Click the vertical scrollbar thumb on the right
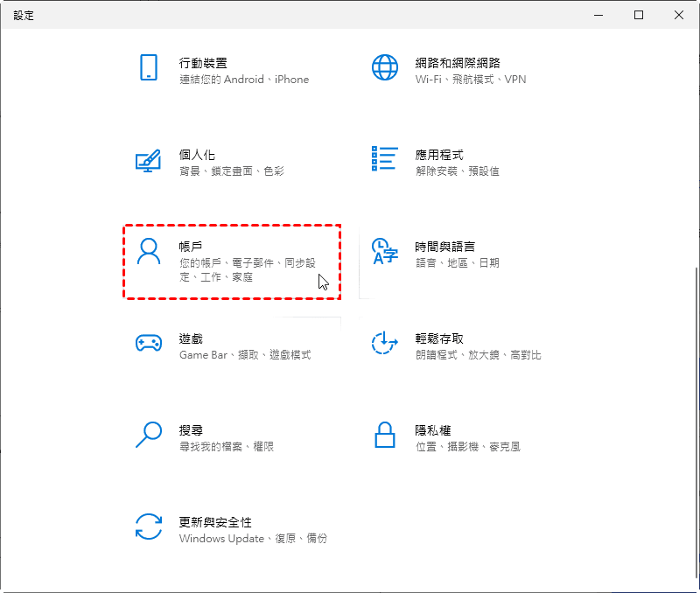This screenshot has width=700, height=593. [696, 411]
